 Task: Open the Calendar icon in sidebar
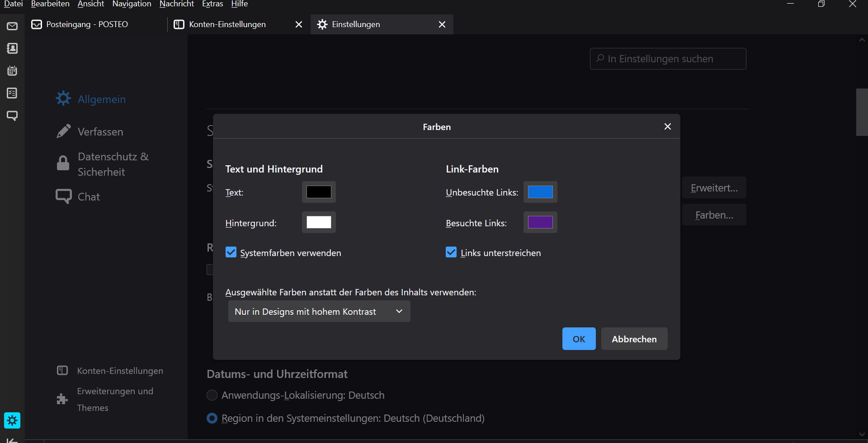(12, 71)
